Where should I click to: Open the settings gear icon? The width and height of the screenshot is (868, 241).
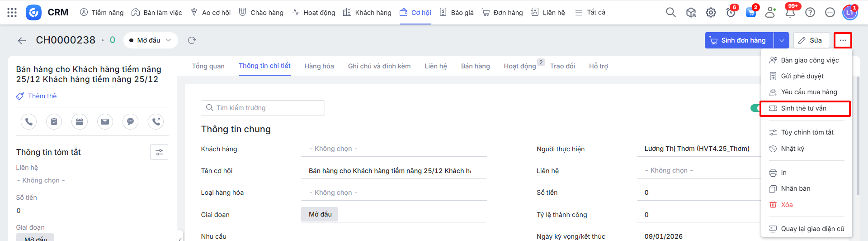[711, 13]
